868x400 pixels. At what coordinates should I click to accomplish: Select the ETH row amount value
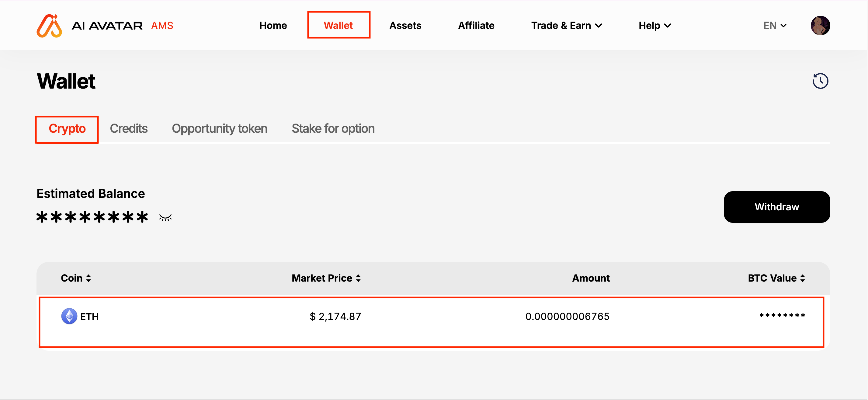(567, 316)
